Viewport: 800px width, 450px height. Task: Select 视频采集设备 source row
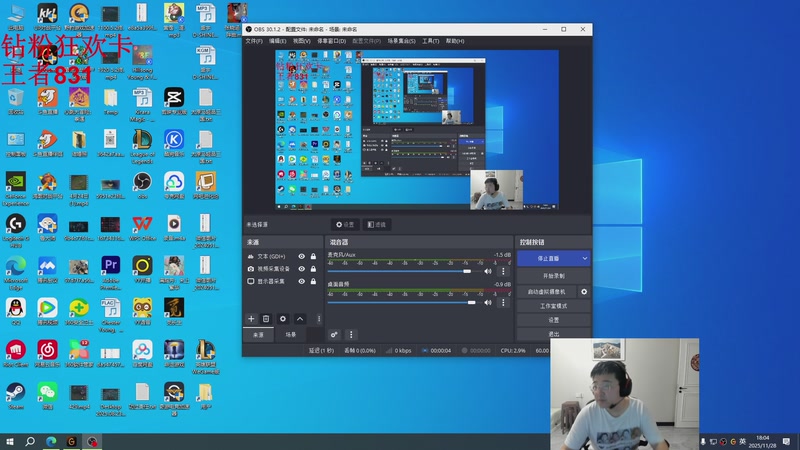tap(283, 268)
